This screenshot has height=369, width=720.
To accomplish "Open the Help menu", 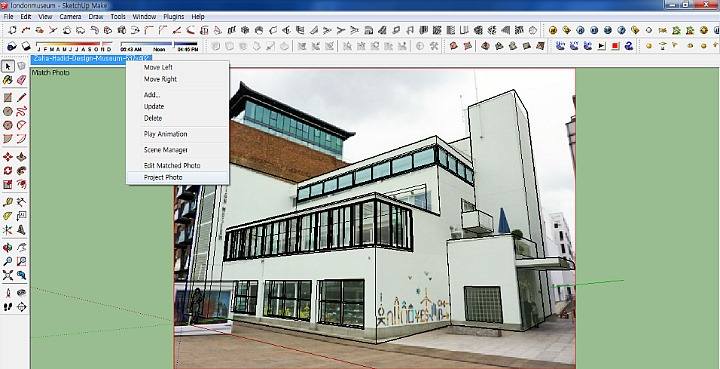I will 198,17.
